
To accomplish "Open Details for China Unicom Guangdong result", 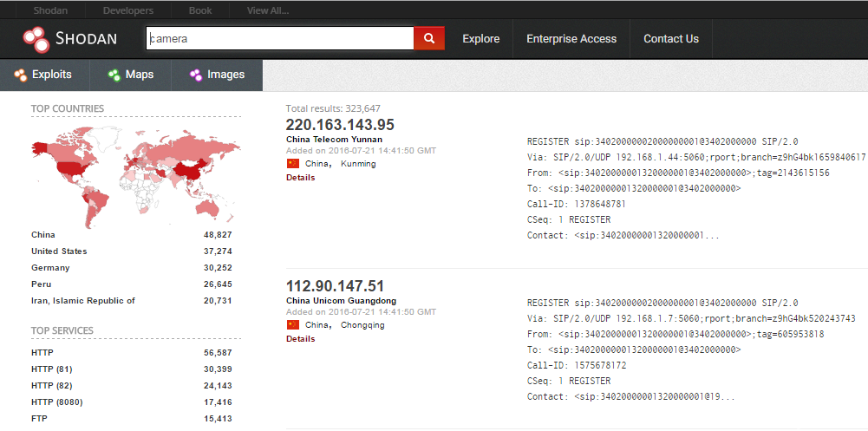I will point(301,338).
